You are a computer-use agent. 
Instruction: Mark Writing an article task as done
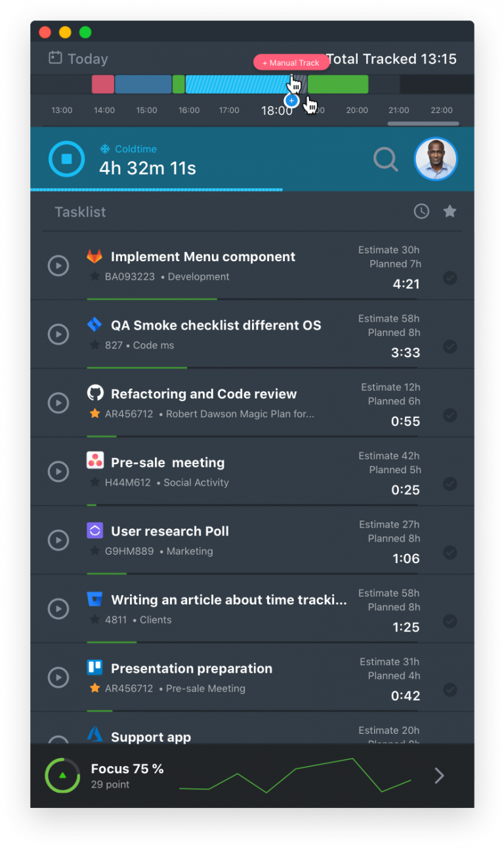[450, 621]
